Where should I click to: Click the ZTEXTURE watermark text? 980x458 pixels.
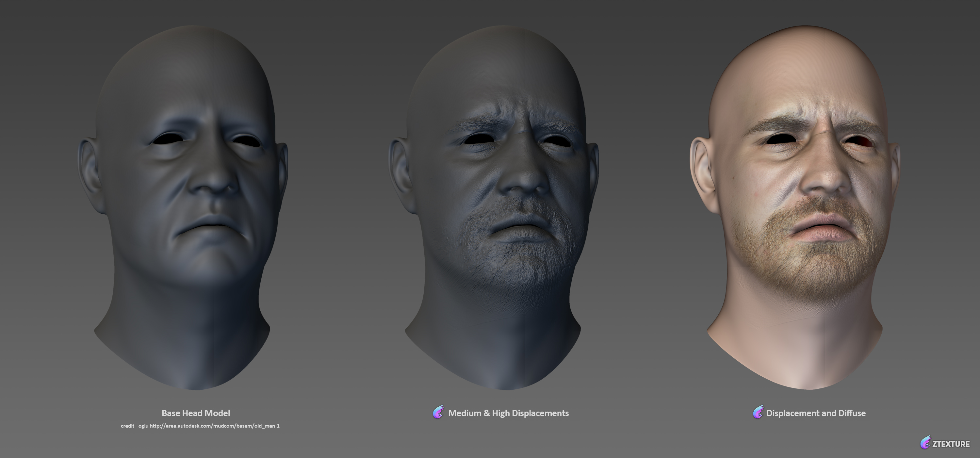[x=951, y=444]
